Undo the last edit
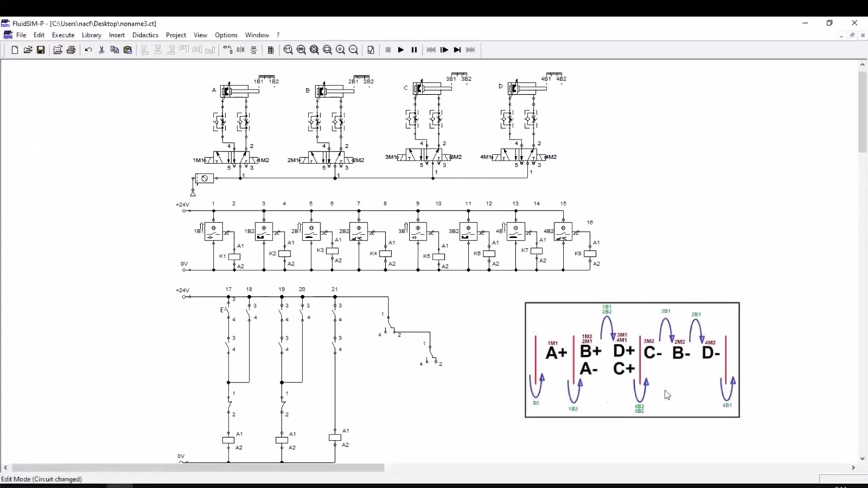This screenshot has height=488, width=868. tap(88, 49)
